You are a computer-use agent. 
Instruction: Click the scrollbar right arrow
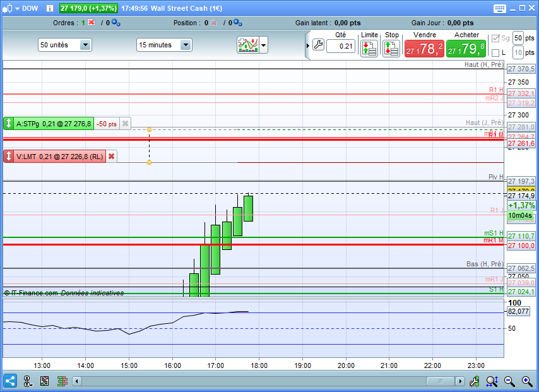click(x=460, y=381)
